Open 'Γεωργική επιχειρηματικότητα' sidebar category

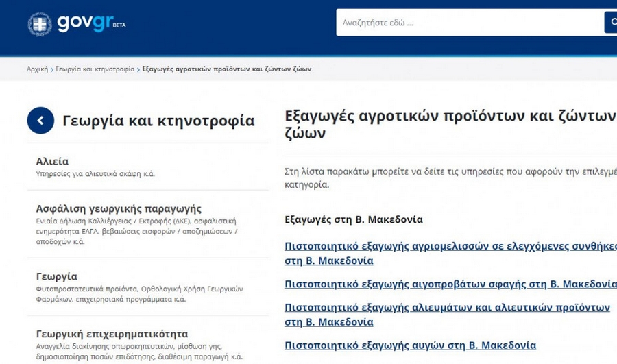[112, 335]
